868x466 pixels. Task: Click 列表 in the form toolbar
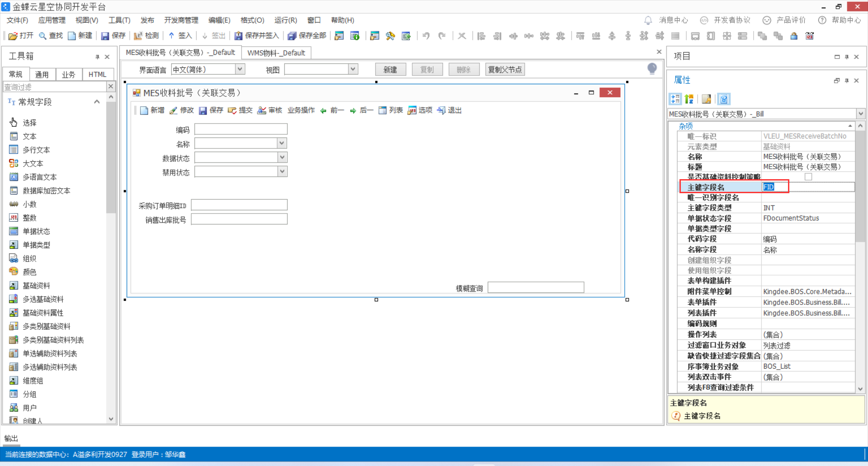[390, 110]
